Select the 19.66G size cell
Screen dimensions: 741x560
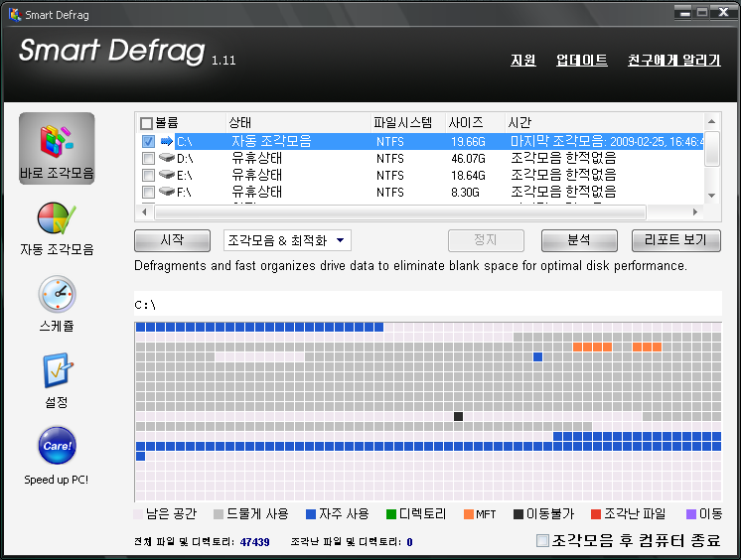pyautogui.click(x=468, y=141)
